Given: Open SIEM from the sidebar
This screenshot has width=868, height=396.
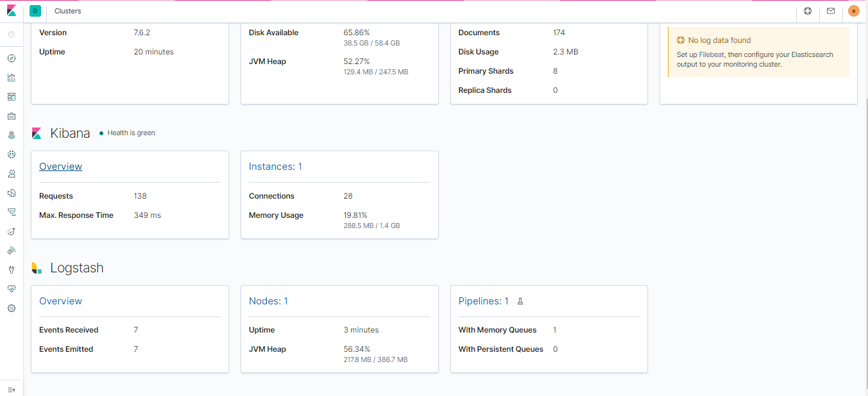Looking at the screenshot, I should point(12,251).
